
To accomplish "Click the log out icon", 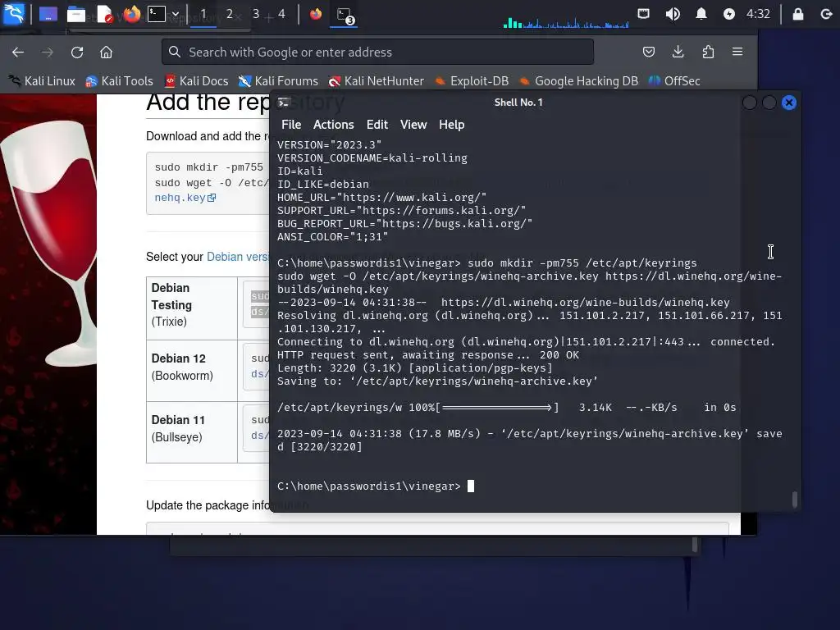I will [827, 14].
